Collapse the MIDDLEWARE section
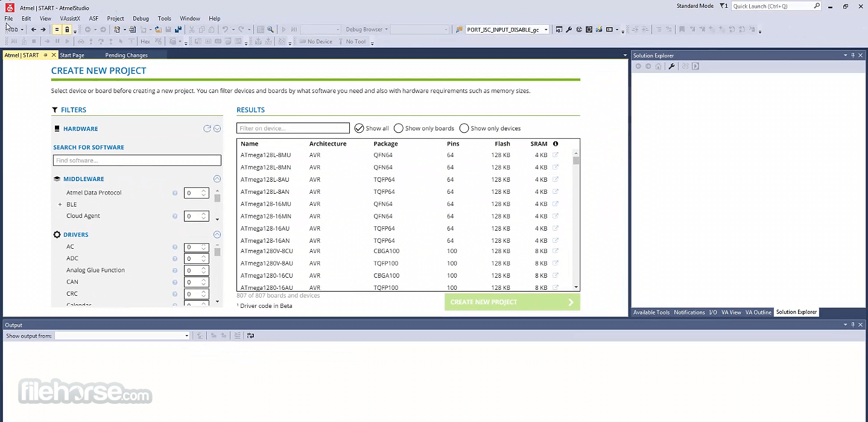Screen dimensions: 868x422 click(x=217, y=179)
